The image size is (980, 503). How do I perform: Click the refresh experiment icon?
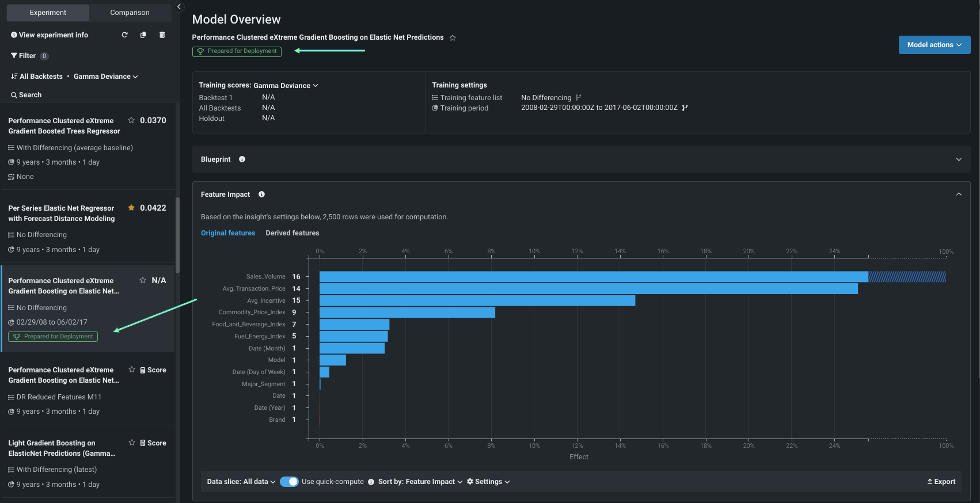point(124,35)
